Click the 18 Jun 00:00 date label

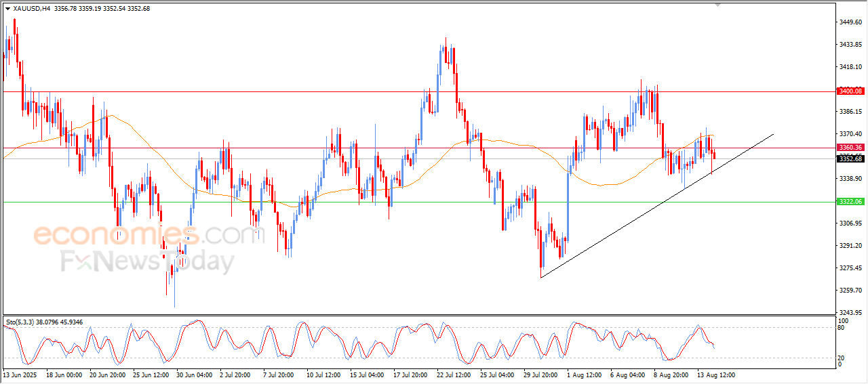[x=64, y=375]
